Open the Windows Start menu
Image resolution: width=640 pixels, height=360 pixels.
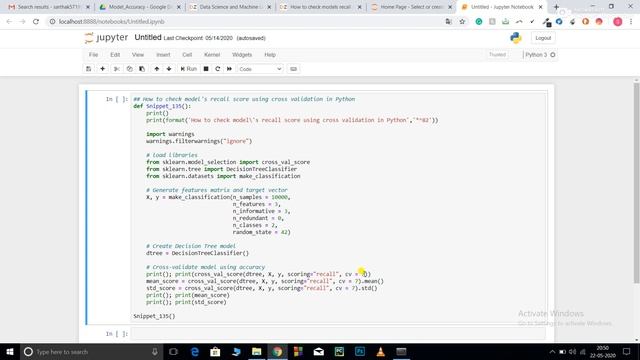tap(10, 351)
